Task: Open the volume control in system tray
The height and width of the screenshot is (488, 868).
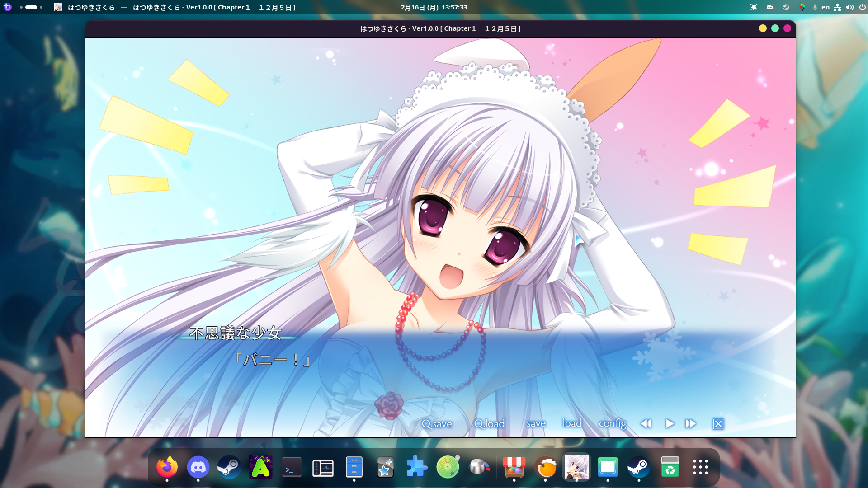Action: pos(850,7)
